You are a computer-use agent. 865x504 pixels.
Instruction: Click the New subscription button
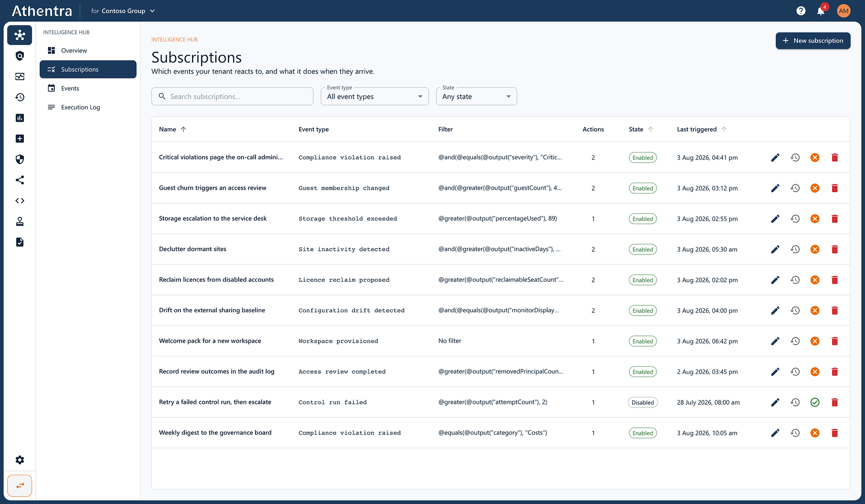(x=813, y=41)
